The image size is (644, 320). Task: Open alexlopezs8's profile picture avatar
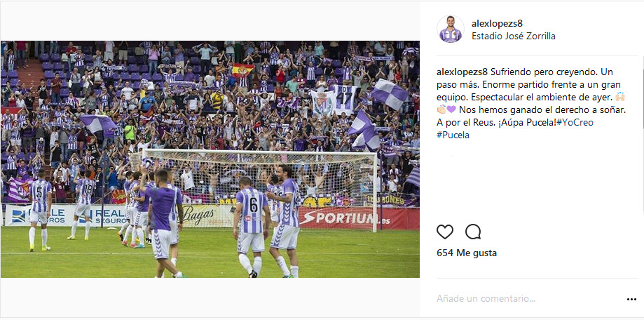tap(451, 29)
